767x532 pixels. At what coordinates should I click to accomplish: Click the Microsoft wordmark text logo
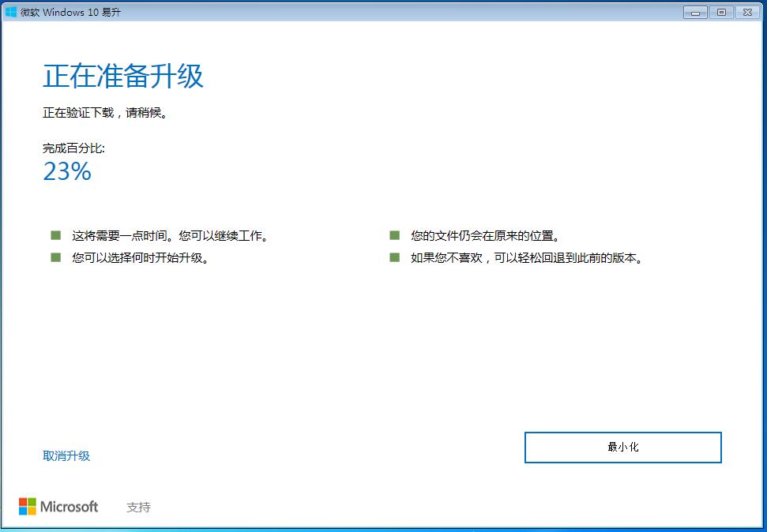tap(69, 507)
